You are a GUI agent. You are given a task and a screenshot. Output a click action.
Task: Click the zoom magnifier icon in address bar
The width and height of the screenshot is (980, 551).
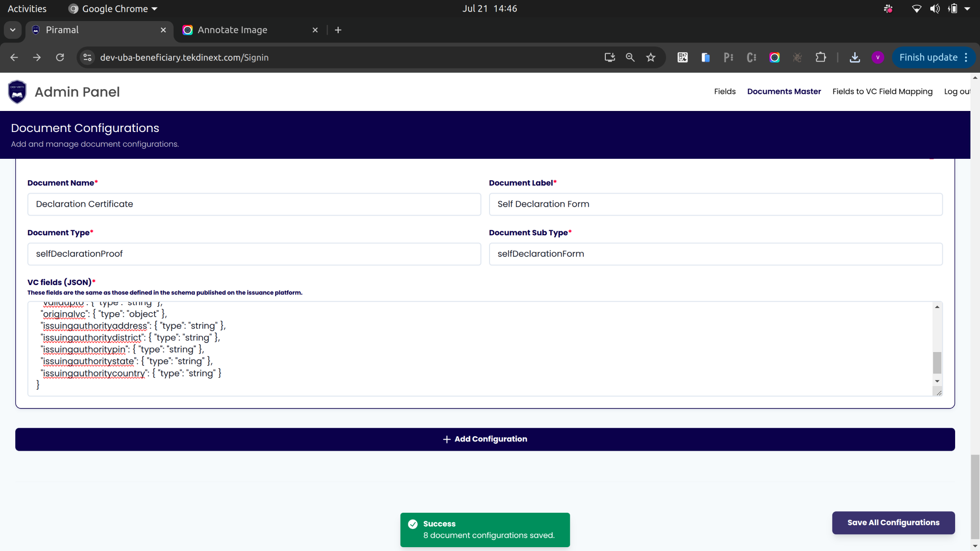tap(630, 57)
